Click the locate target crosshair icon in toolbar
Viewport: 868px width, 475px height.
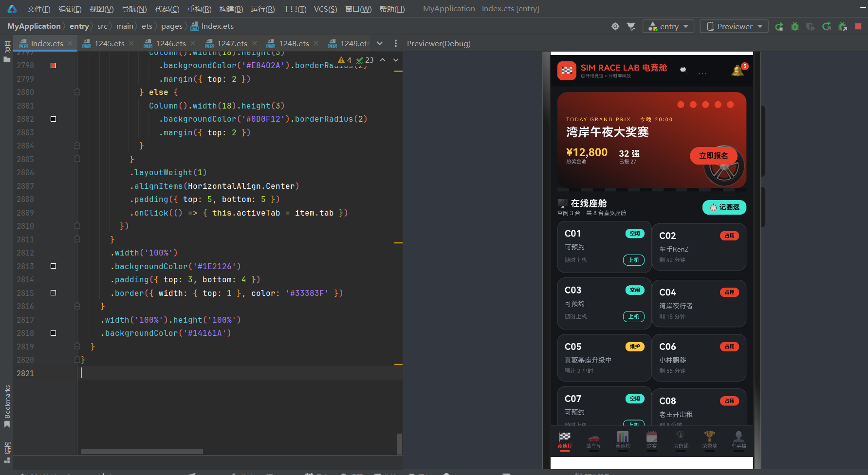615,26
